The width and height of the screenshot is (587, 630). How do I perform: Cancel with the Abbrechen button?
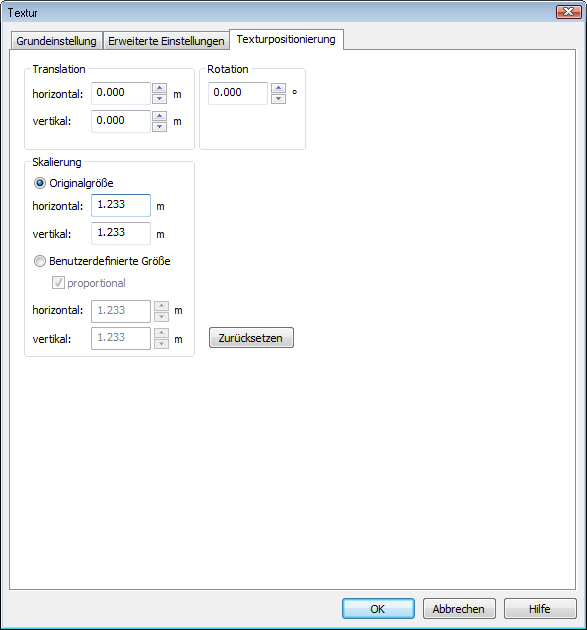pos(459,609)
